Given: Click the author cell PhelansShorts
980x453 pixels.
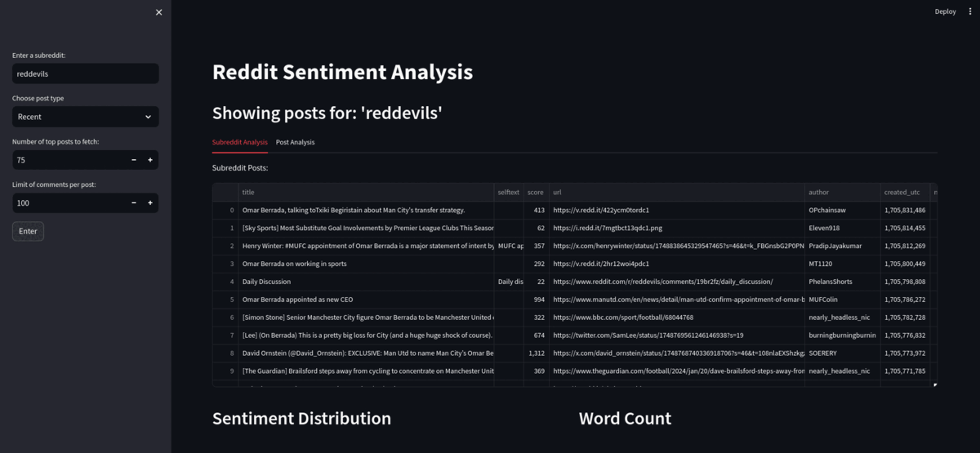Looking at the screenshot, I should pyautogui.click(x=842, y=282).
